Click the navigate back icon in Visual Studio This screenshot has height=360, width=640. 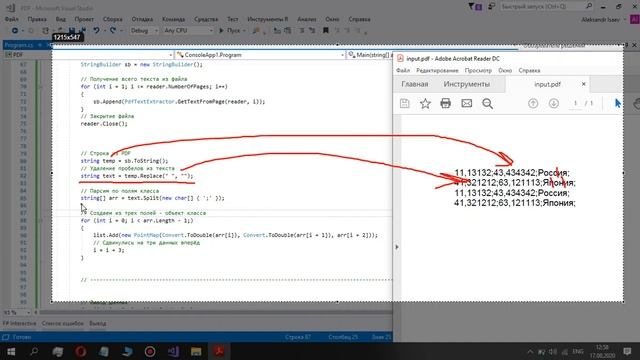tap(15, 30)
